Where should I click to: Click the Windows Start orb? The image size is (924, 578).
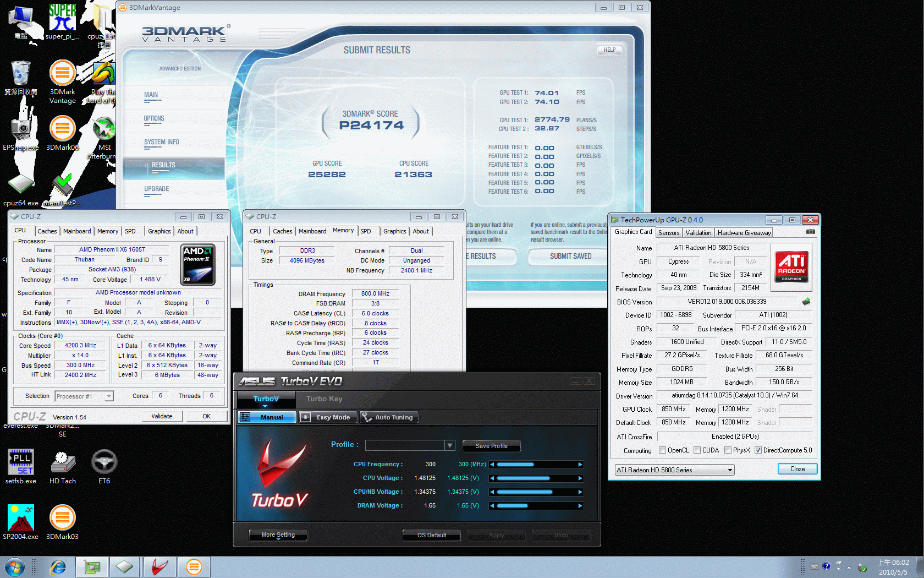click(x=15, y=567)
